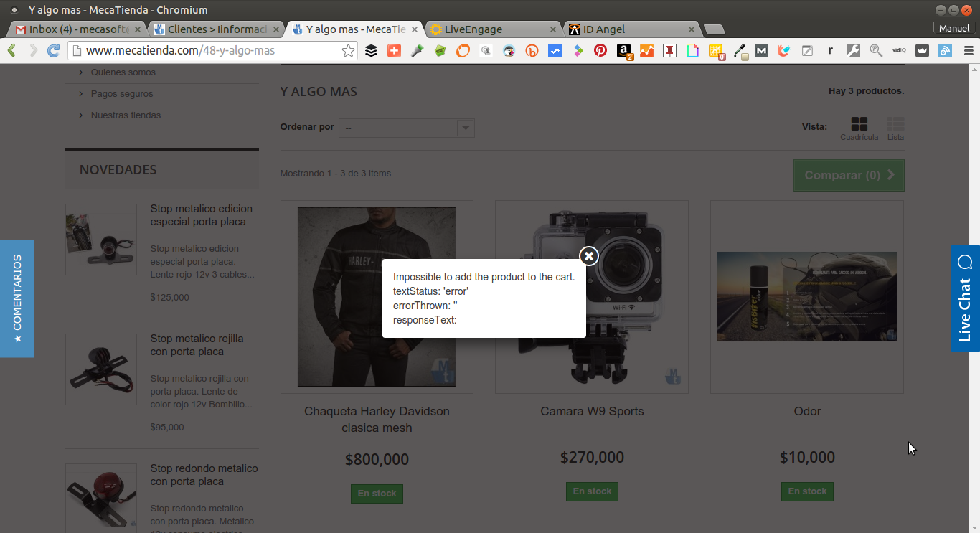Click the letter r extension icon
Viewport: 980px width, 533px height.
pos(830,51)
